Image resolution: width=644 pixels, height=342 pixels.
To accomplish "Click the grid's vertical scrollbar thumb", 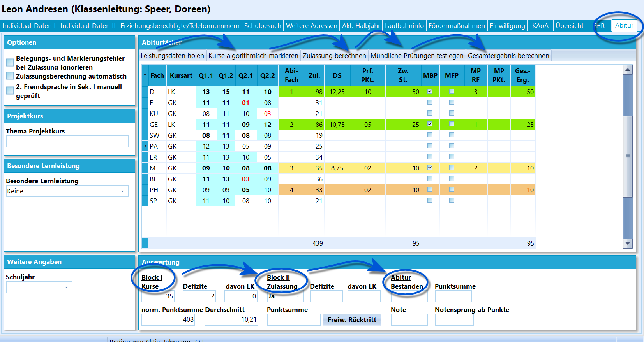I will coord(627,156).
